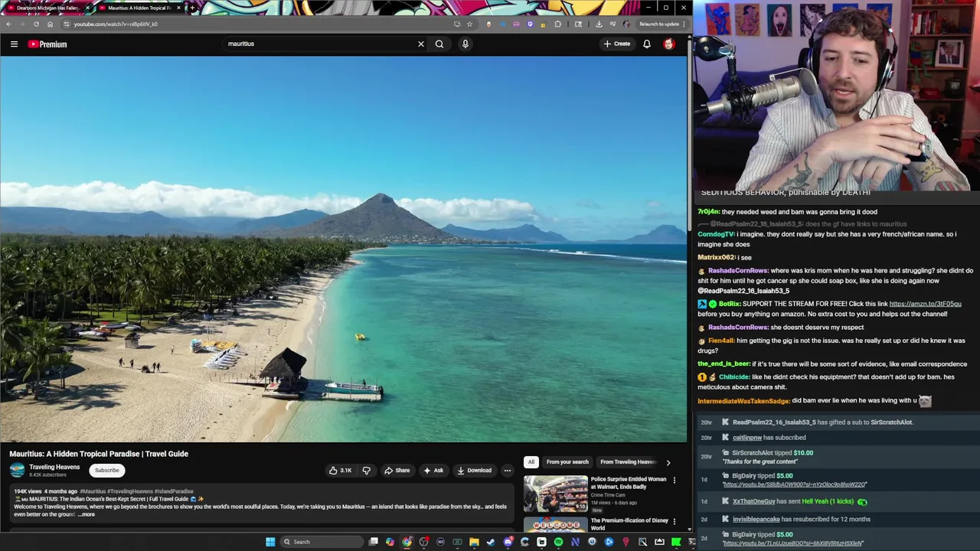This screenshot has height=551, width=980.
Task: Select the From Traveling Heavens chip
Action: point(628,461)
